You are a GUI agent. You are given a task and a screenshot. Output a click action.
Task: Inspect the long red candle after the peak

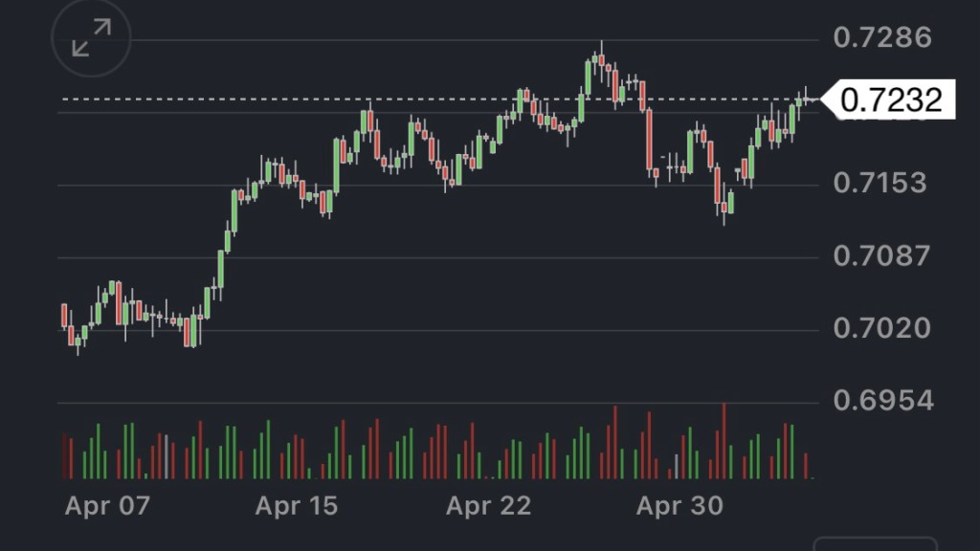[650, 142]
